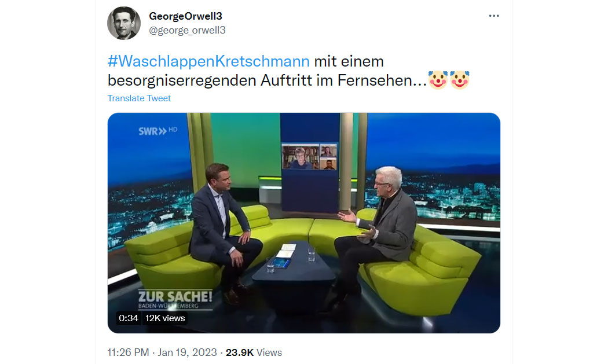Open the three-dot more options menu

[493, 16]
